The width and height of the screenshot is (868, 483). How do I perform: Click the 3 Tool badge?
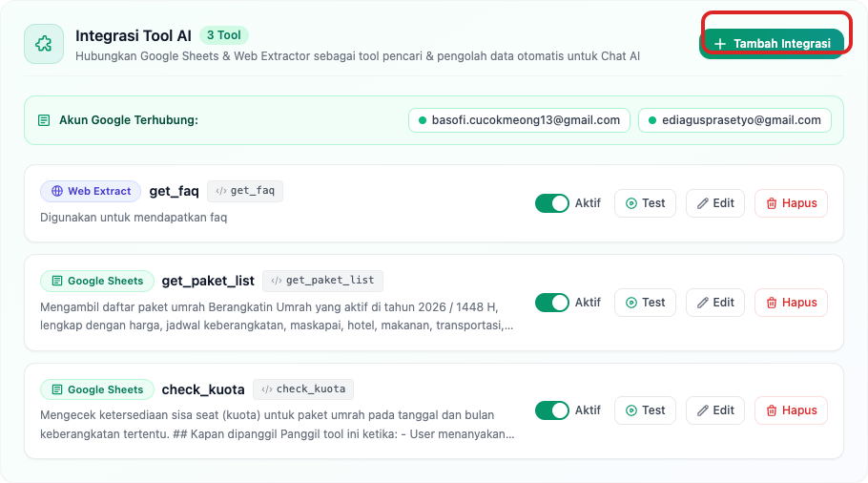tap(223, 35)
